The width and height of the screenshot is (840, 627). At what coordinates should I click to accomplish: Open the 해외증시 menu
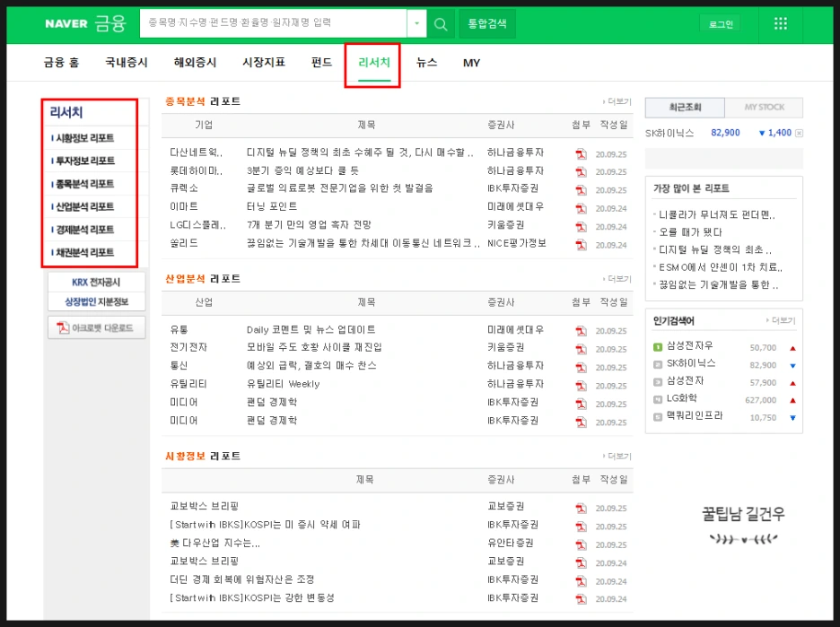point(195,63)
